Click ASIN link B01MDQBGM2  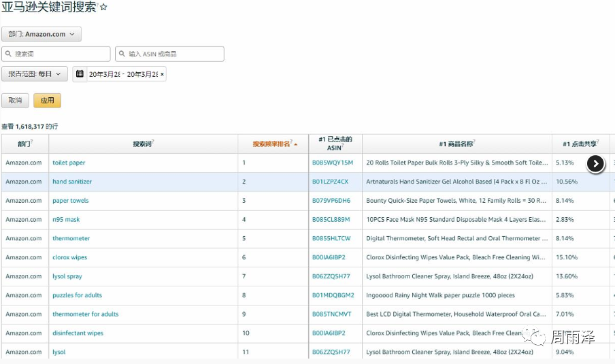[333, 295]
